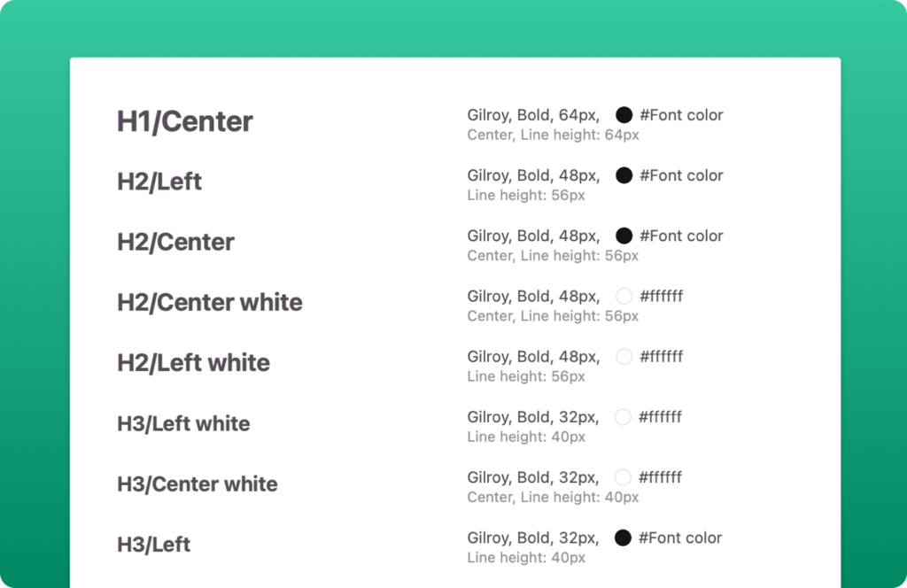Select the H1/Center heading style
Screen dimensions: 907x588
pyautogui.click(x=184, y=121)
